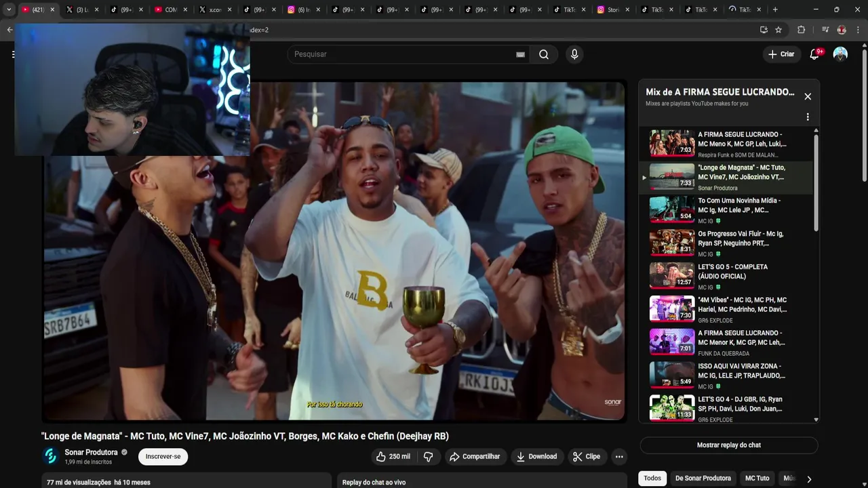The height and width of the screenshot is (488, 868).
Task: Open Chrome media controls icon
Action: (825, 30)
